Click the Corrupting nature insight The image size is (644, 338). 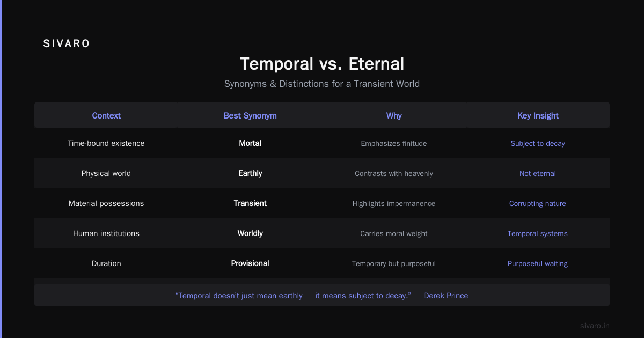(538, 203)
